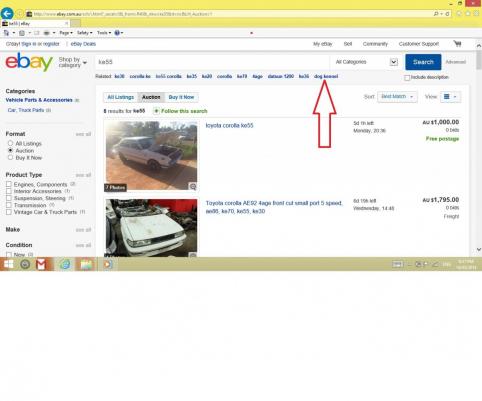Open the Shop by category menu
The height and width of the screenshot is (401, 482).
[73, 62]
